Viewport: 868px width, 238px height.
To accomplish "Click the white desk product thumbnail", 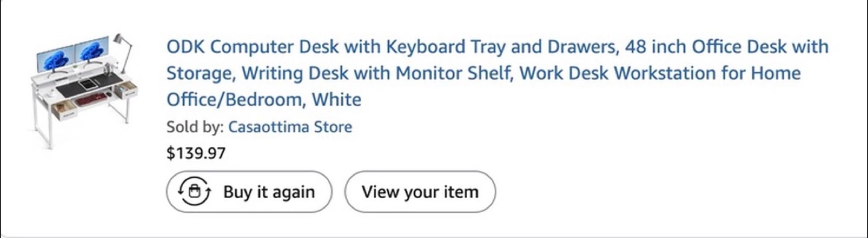I will (x=83, y=90).
